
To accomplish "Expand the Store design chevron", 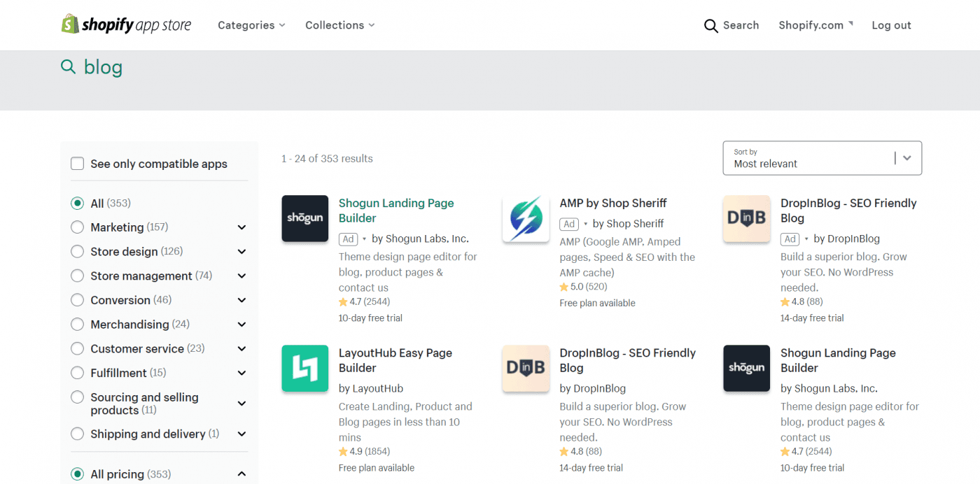I will click(x=241, y=252).
